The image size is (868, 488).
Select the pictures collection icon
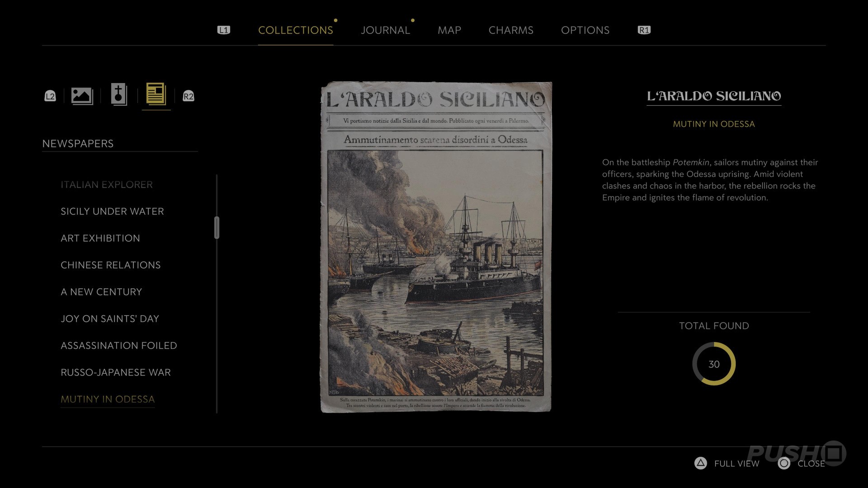coord(82,96)
